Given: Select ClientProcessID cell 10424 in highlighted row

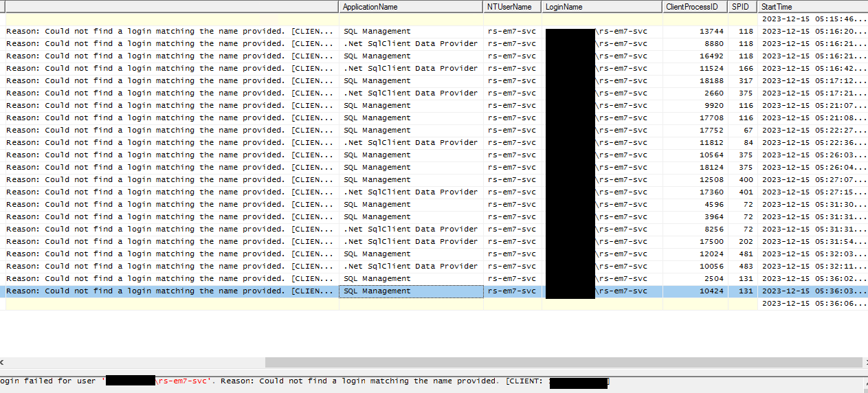Looking at the screenshot, I should point(695,291).
